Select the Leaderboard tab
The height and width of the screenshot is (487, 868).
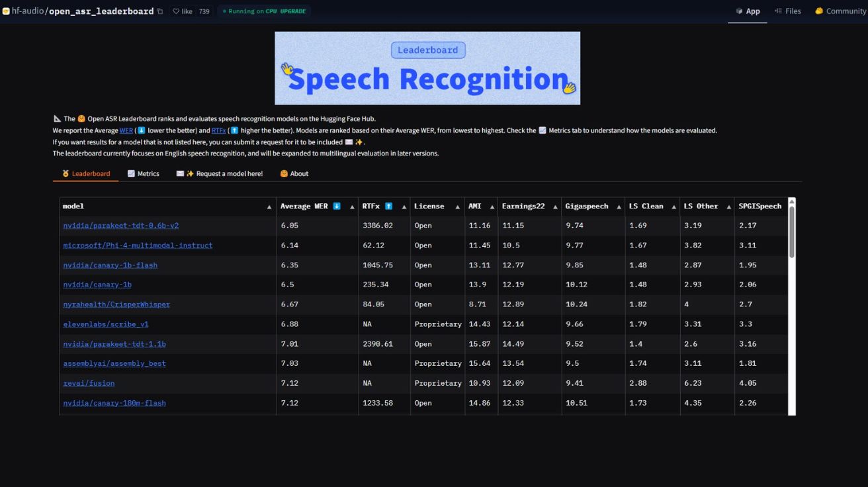click(x=86, y=173)
